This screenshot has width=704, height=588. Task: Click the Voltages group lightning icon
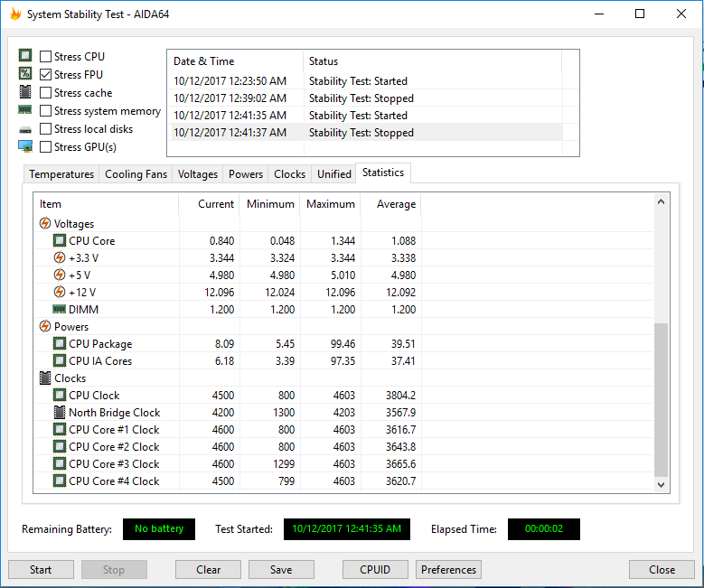pos(45,223)
